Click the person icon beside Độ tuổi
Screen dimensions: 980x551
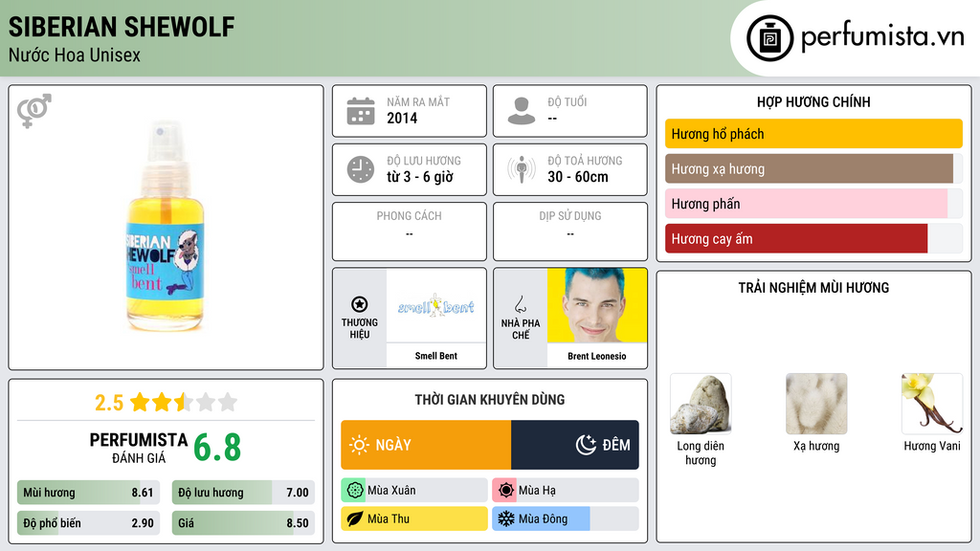point(522,111)
